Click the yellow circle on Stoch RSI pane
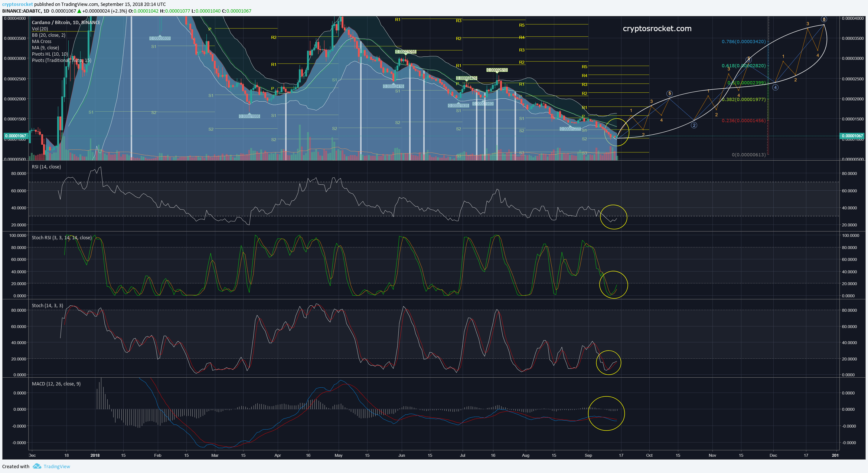 (x=613, y=285)
